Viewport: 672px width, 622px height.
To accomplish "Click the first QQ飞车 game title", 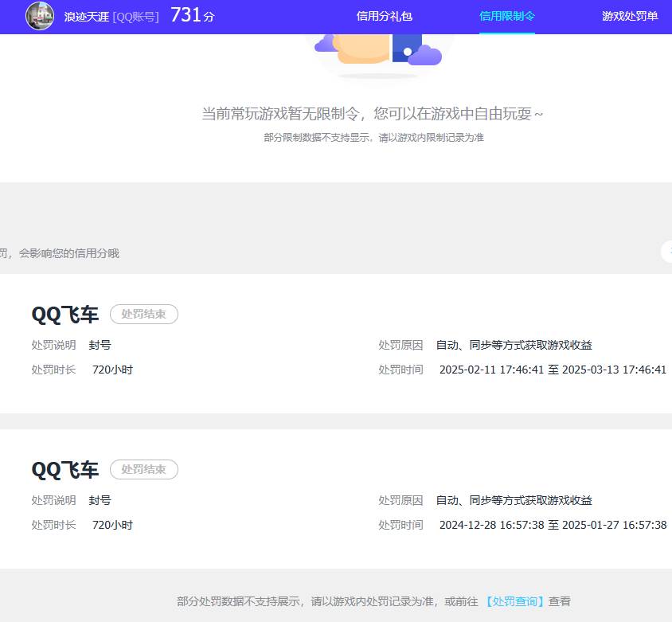I will pyautogui.click(x=64, y=315).
